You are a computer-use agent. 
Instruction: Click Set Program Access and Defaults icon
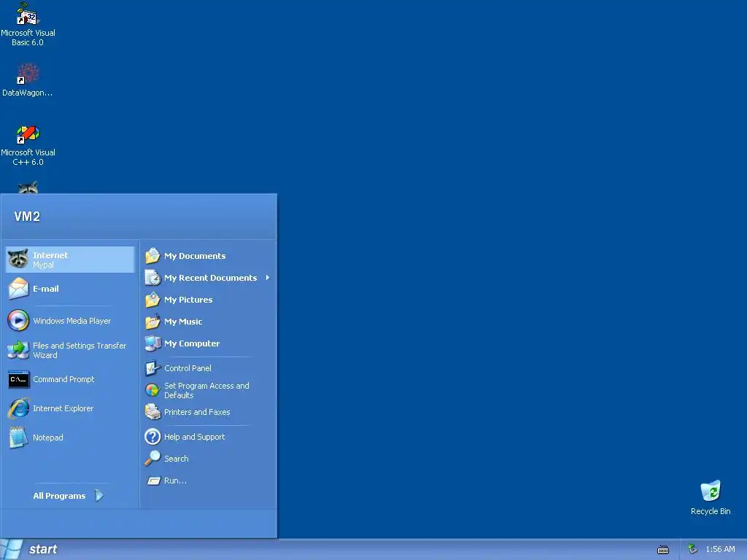click(x=152, y=390)
